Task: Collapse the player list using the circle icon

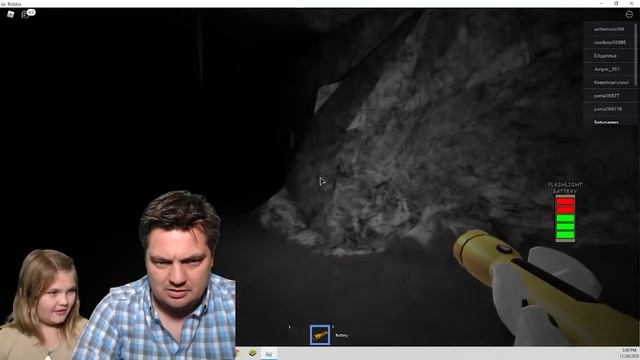Action: [x=629, y=14]
